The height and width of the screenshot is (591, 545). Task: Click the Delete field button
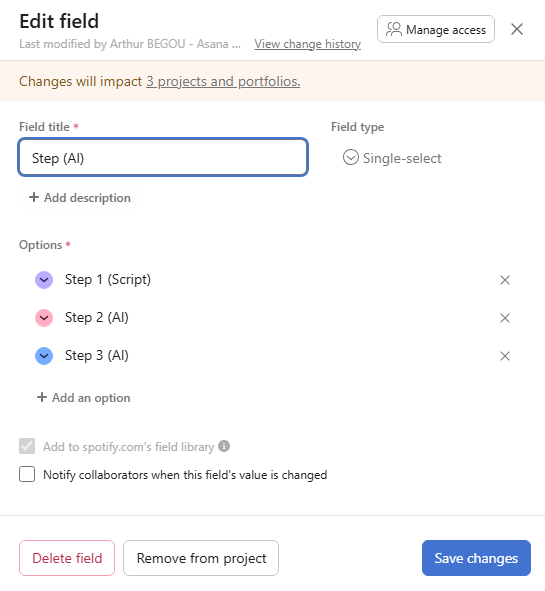67,558
